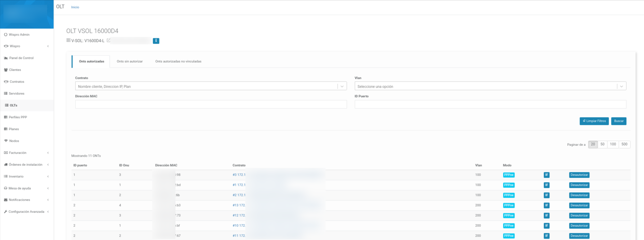Image resolution: width=644 pixels, height=240 pixels.
Task: Click the Inicio breadcrumb link
Action: tap(75, 7)
